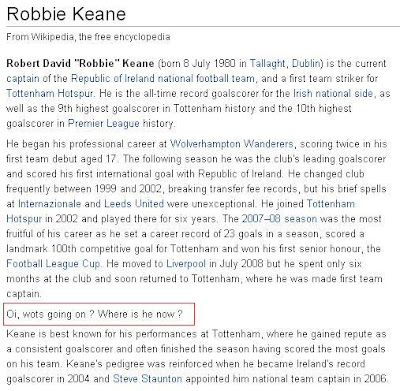Open the Irish national side link
This screenshot has height=391, width=400.
click(x=333, y=93)
